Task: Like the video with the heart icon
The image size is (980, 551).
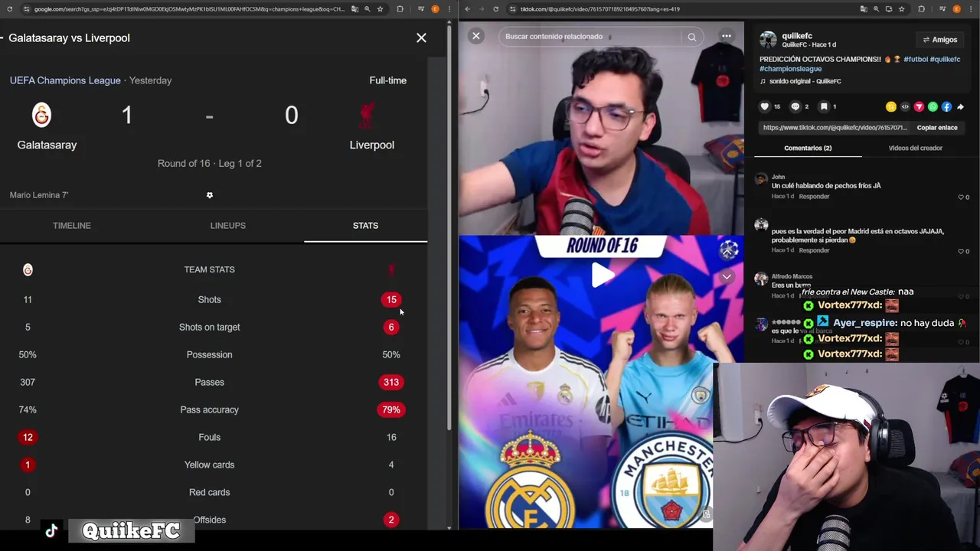Action: pyautogui.click(x=764, y=106)
